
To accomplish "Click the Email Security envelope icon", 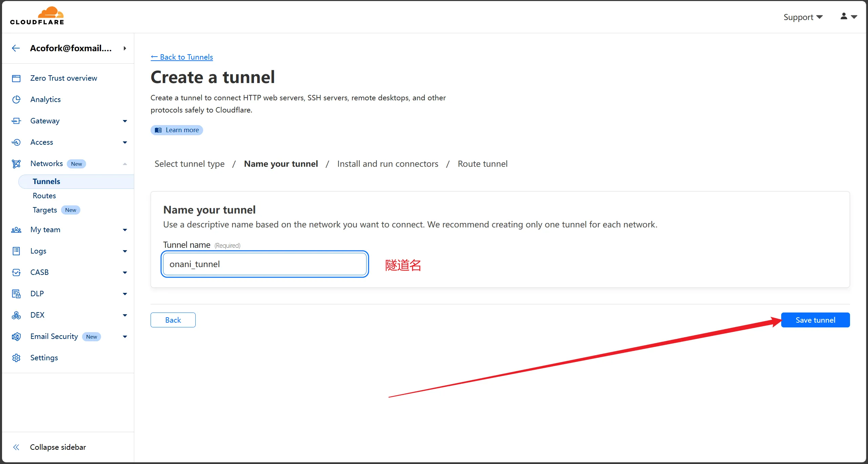I will tap(16, 337).
